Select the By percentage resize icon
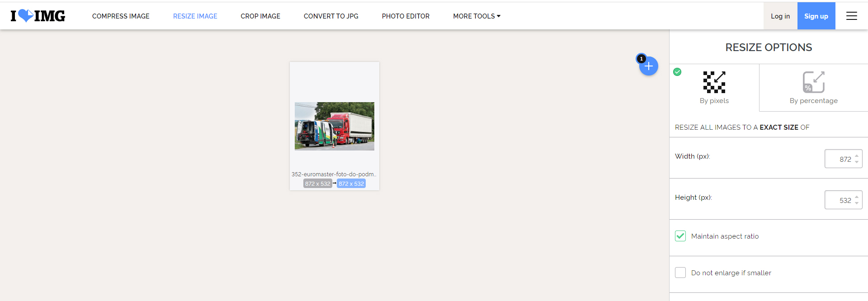The height and width of the screenshot is (301, 868). (814, 82)
